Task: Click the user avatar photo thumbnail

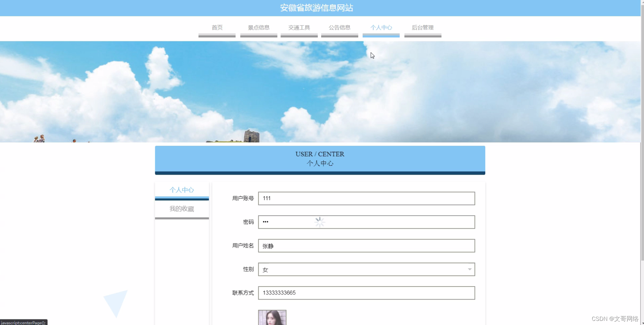Action: point(272,317)
